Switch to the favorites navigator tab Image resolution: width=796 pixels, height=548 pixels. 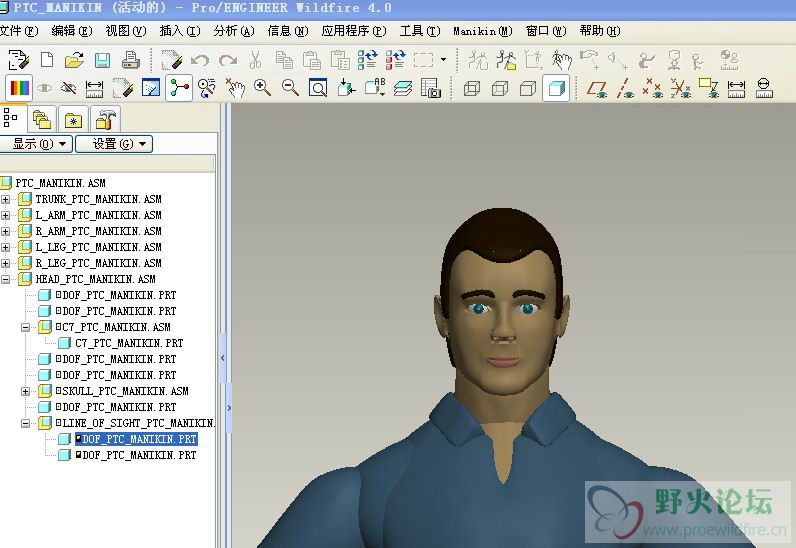74,120
